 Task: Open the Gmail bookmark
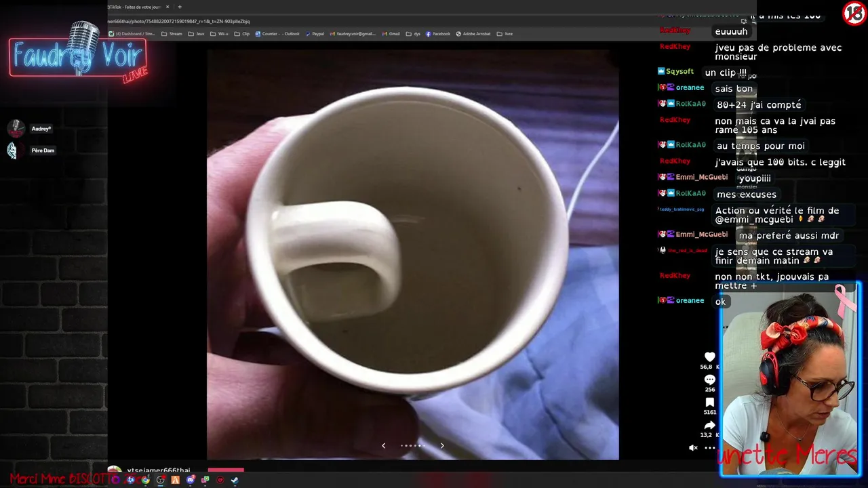[391, 34]
